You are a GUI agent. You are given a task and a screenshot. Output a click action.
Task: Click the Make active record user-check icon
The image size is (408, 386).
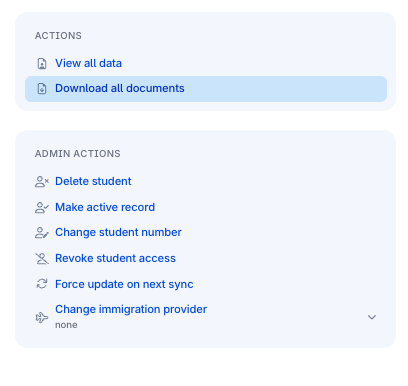click(x=42, y=207)
